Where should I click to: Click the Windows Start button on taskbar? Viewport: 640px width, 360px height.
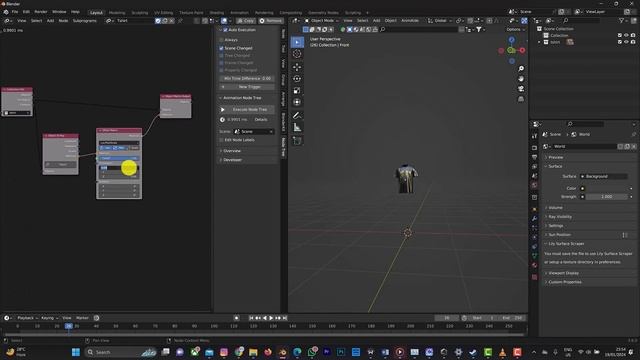click(76, 352)
